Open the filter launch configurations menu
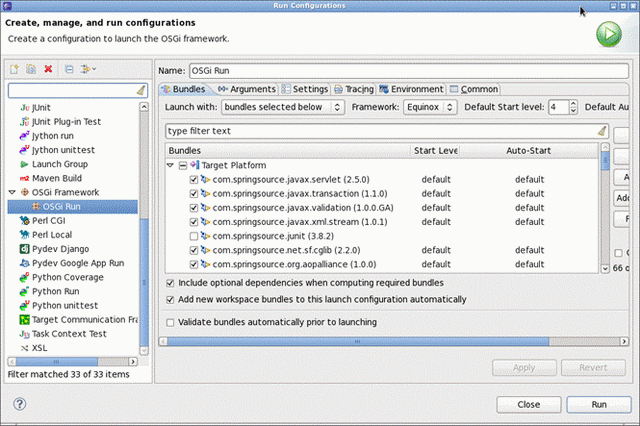Viewport: 640px width, 426px height. [x=88, y=69]
